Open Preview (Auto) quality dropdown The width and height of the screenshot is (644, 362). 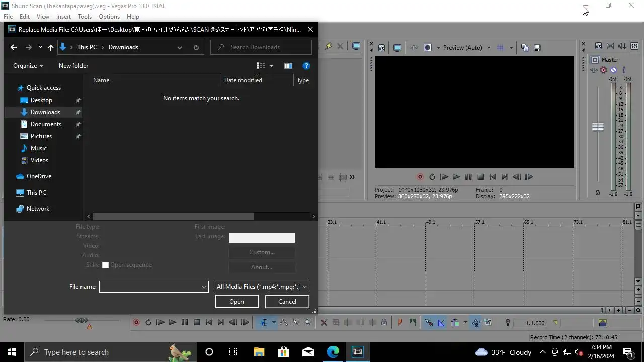[x=489, y=48]
